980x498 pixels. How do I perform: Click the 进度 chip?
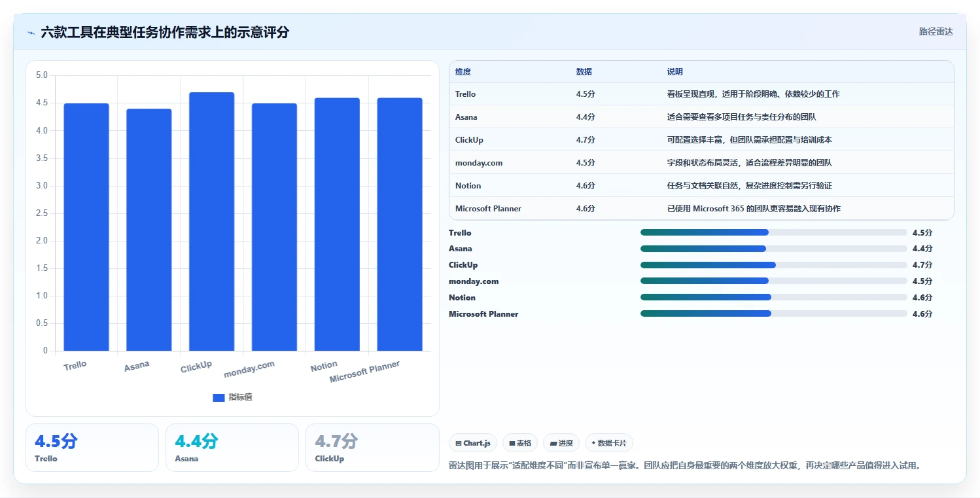coord(561,443)
